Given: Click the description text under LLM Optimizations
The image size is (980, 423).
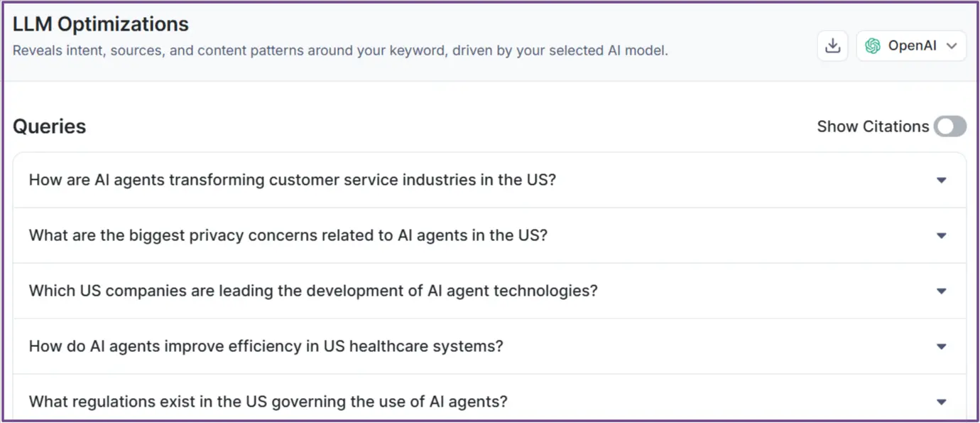Looking at the screenshot, I should (340, 51).
